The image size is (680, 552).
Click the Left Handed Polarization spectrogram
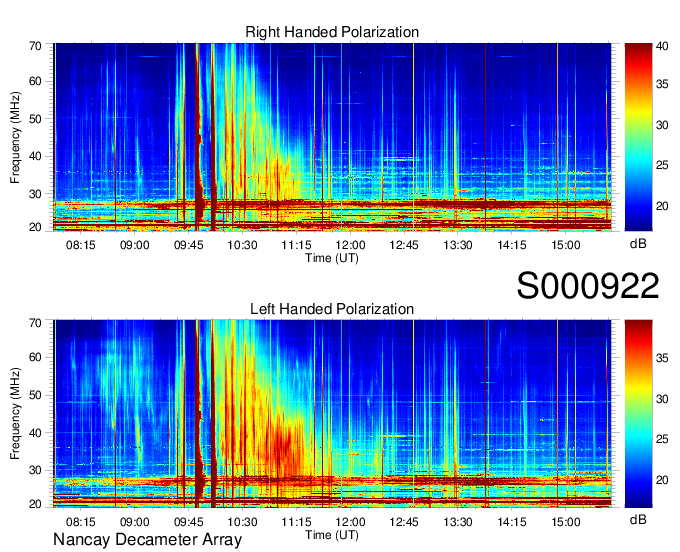[x=332, y=414]
